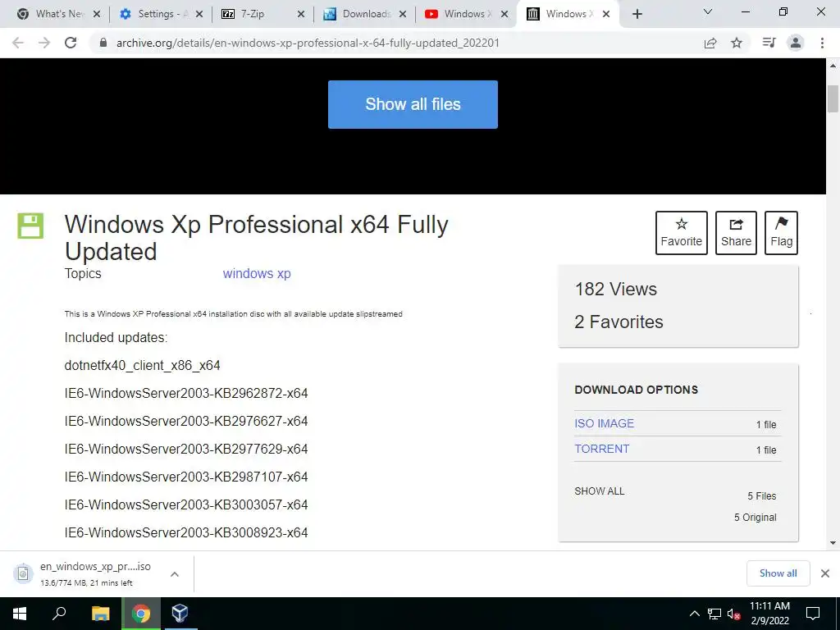Screen dimensions: 840x630
Task: Click the page vertical scrollbar thumb
Action: pyautogui.click(x=833, y=98)
